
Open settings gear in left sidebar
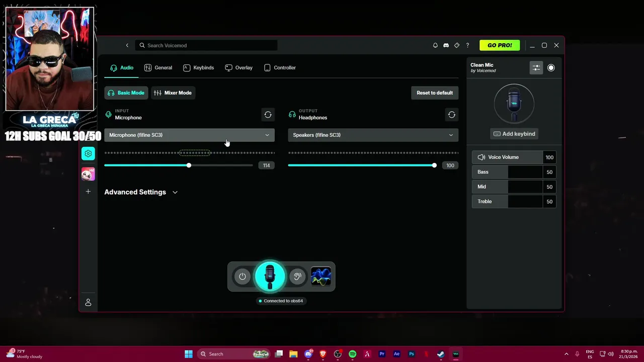pyautogui.click(x=88, y=154)
